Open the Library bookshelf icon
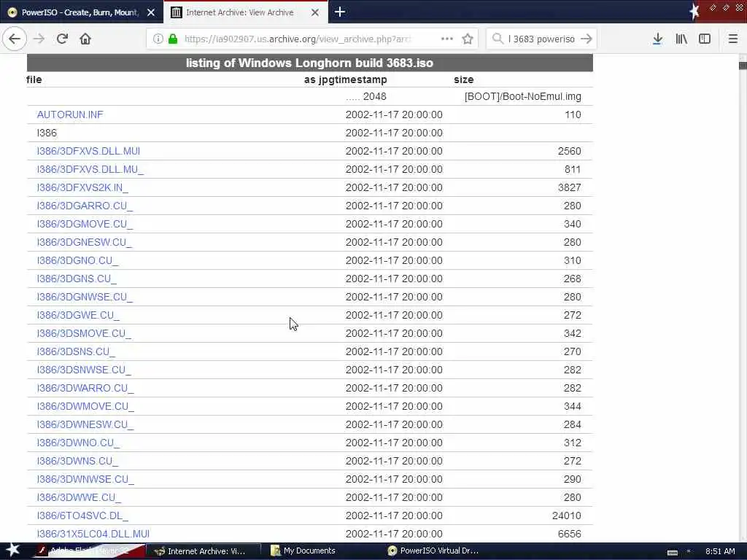The height and width of the screenshot is (560, 747). coord(681,39)
